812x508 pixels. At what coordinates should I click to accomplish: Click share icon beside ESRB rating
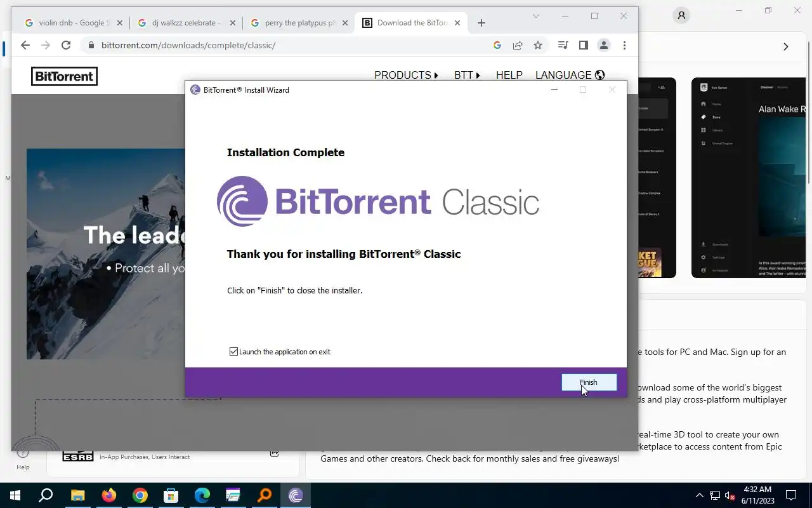tap(274, 453)
